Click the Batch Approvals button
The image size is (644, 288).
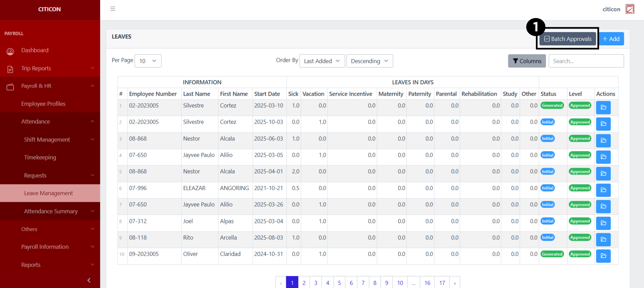[x=567, y=39]
